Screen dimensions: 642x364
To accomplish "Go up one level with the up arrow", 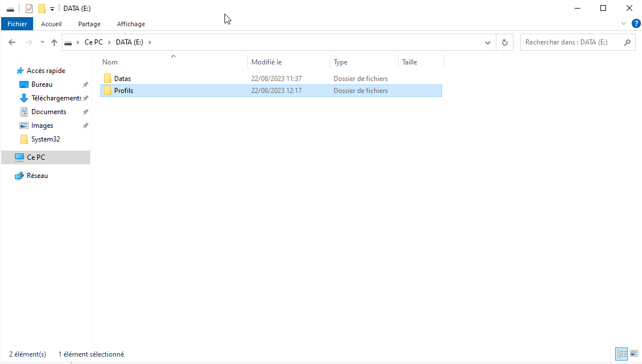I will click(x=54, y=42).
